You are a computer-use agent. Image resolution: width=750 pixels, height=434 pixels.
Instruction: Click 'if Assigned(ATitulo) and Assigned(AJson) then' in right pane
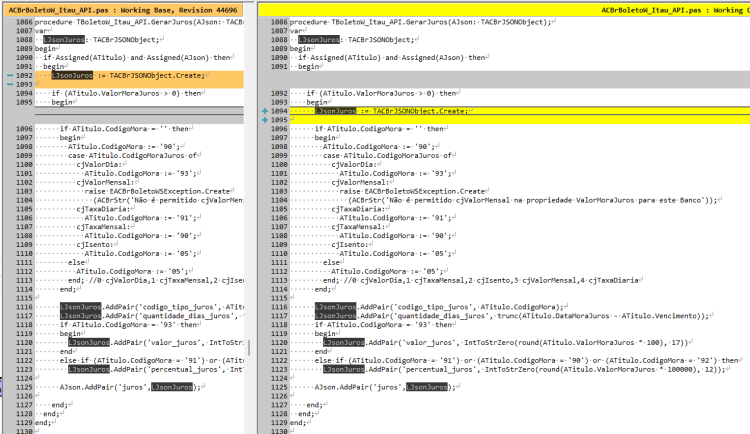point(392,57)
